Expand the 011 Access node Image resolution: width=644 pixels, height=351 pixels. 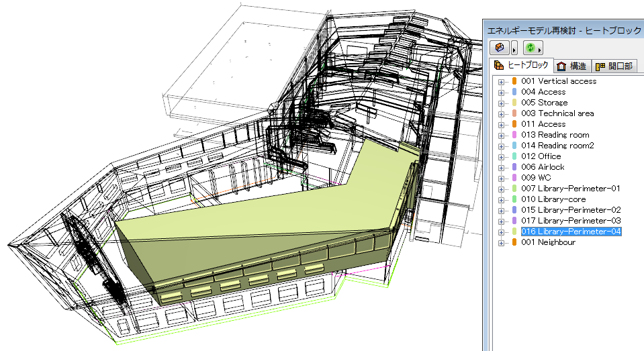point(501,124)
